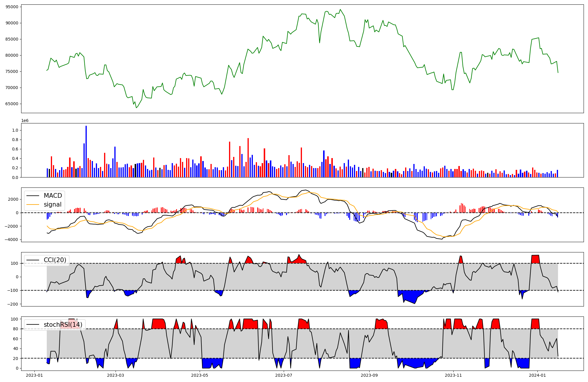Click the 65000 price axis label
The image size is (588, 382).
(12, 104)
